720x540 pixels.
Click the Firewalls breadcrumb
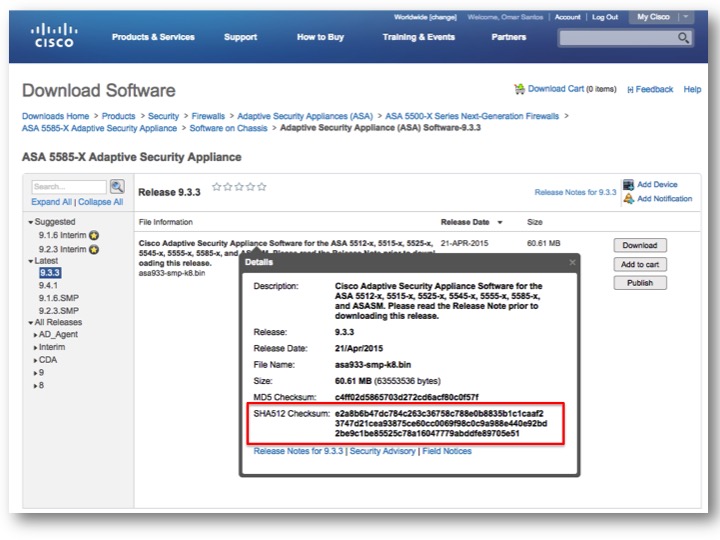click(x=208, y=116)
